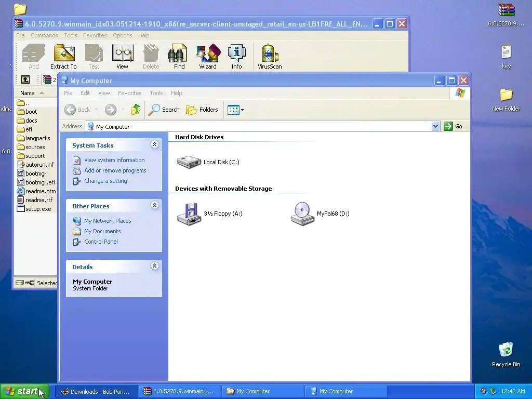Select the sources folder in WinRAR
The image size is (532, 399).
click(x=31, y=147)
